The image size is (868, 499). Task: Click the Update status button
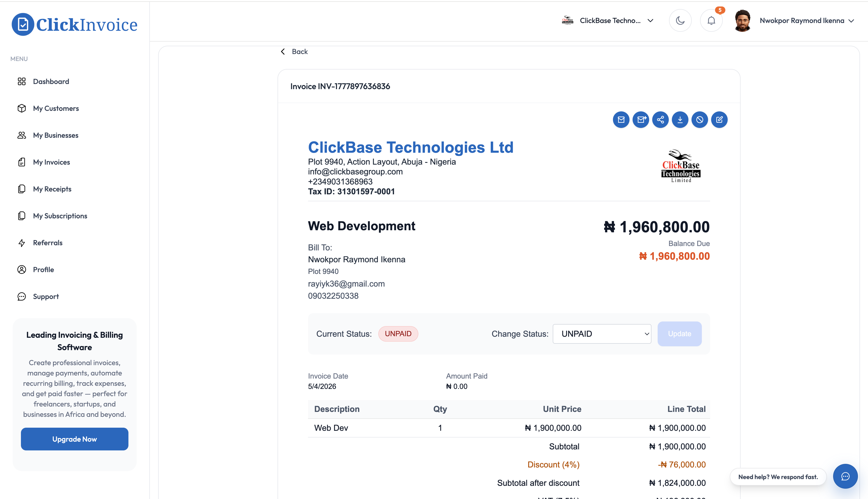click(x=679, y=333)
